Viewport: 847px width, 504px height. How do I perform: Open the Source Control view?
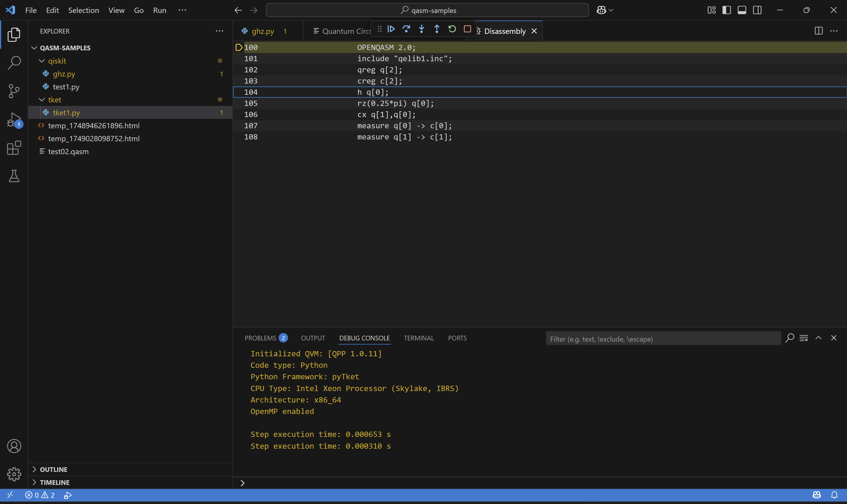pos(14,91)
